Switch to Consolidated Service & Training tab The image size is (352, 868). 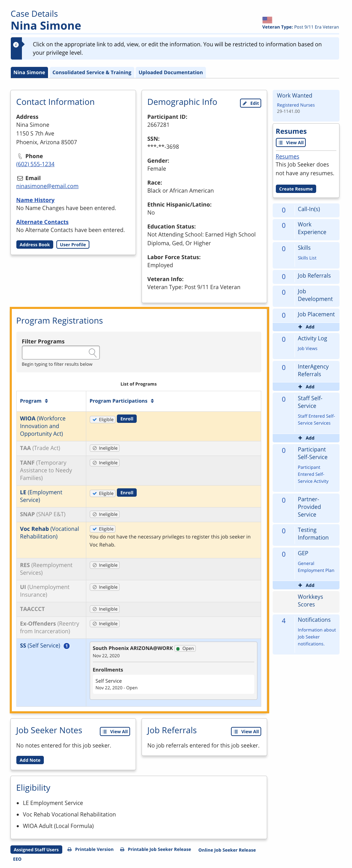pyautogui.click(x=92, y=72)
